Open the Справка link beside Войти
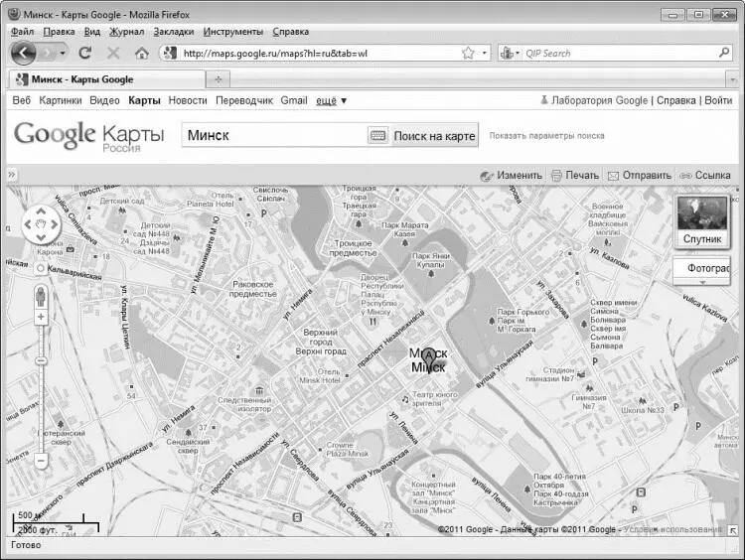Screen dimensions: 745x560 pos(675,100)
